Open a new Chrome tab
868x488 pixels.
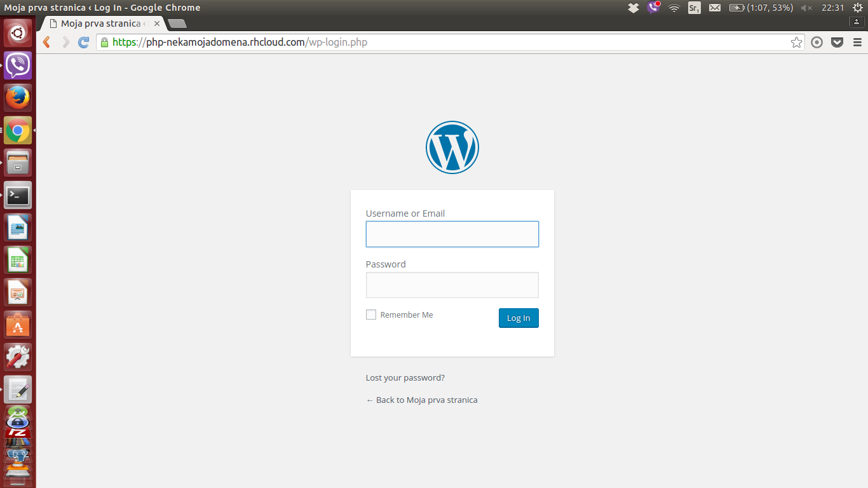pos(178,24)
